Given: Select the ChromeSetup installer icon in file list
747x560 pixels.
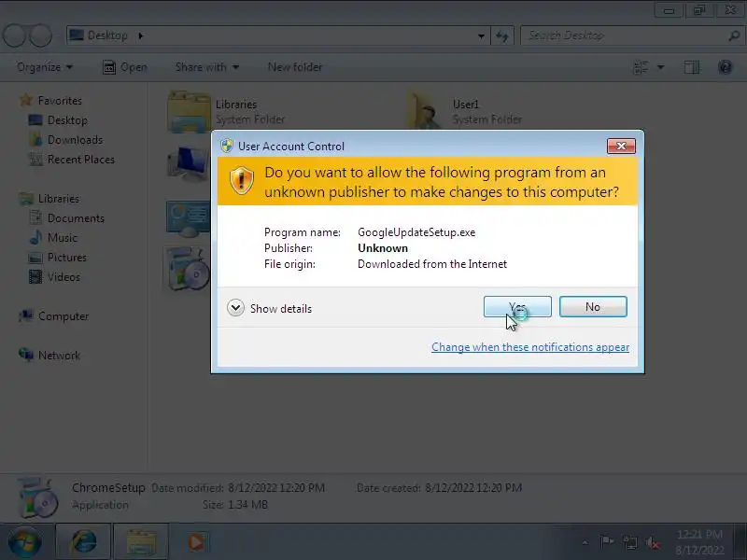Looking at the screenshot, I should 188,268.
